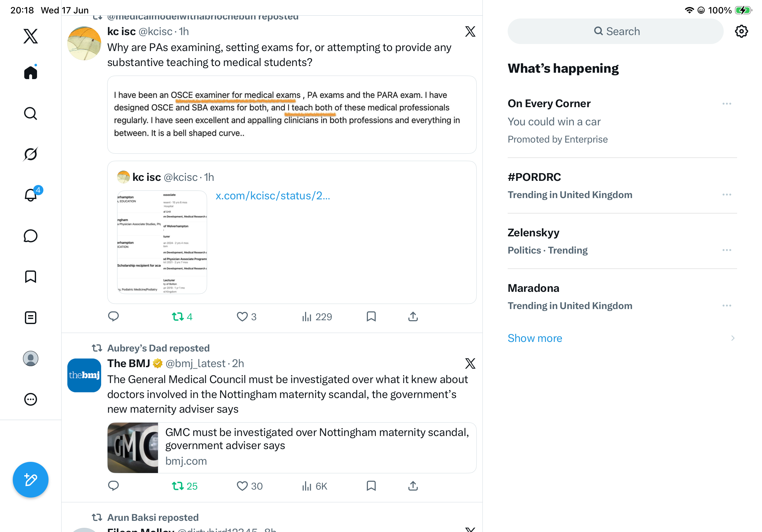This screenshot has height=532, width=762.
Task: Open options for #PORDRC trend
Action: coord(727,195)
